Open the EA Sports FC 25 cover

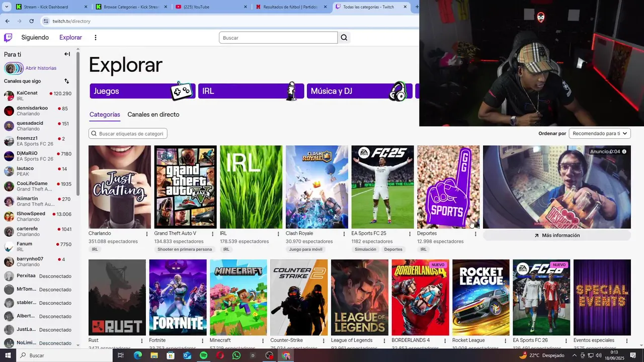point(382,187)
